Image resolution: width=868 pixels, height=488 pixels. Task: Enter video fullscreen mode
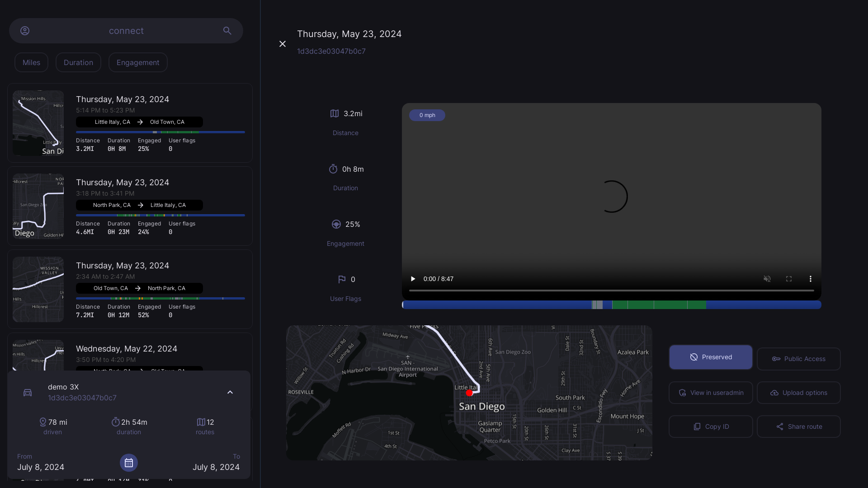(x=789, y=279)
